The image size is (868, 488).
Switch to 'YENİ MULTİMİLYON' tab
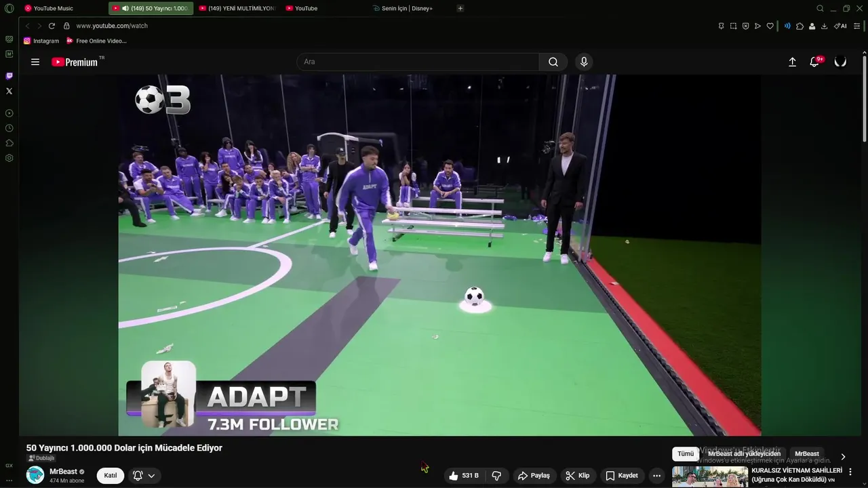tap(237, 8)
